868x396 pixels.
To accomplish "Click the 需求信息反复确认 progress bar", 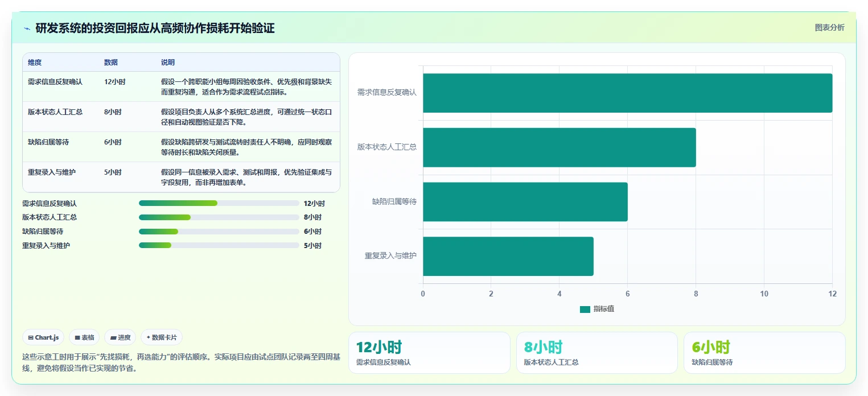I will [219, 203].
